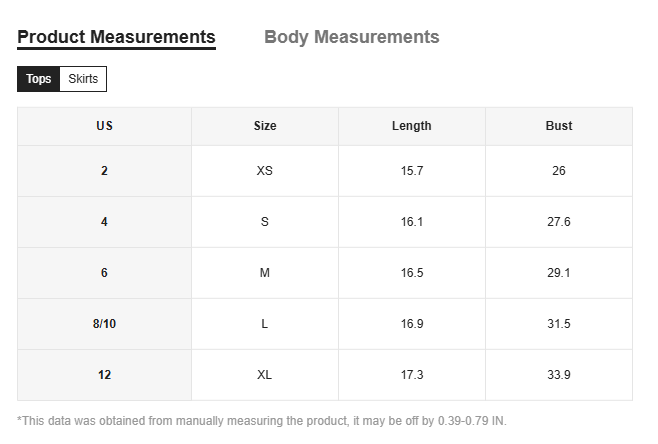Select the US size 12 cell
Screen dimensions: 658x444
click(104, 375)
